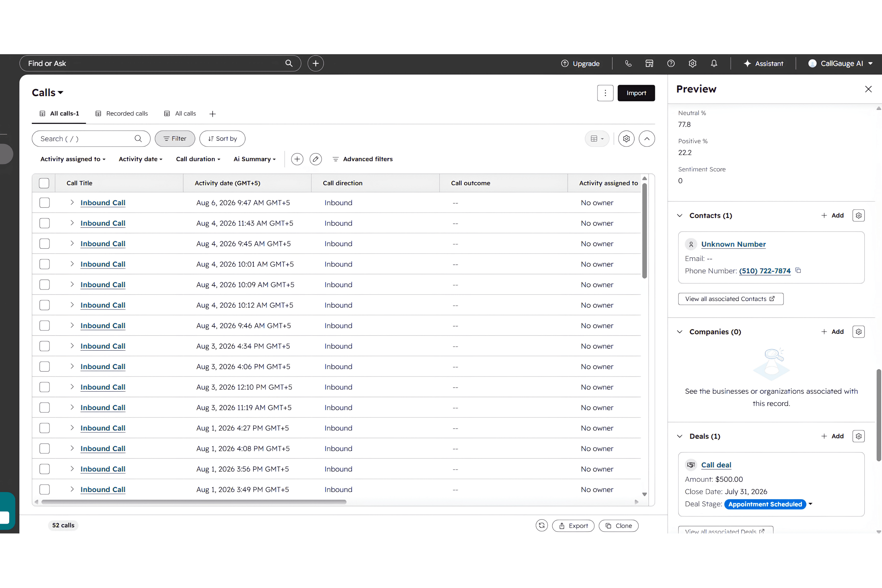The image size is (882, 588).
Task: Click the Export button
Action: point(573,526)
